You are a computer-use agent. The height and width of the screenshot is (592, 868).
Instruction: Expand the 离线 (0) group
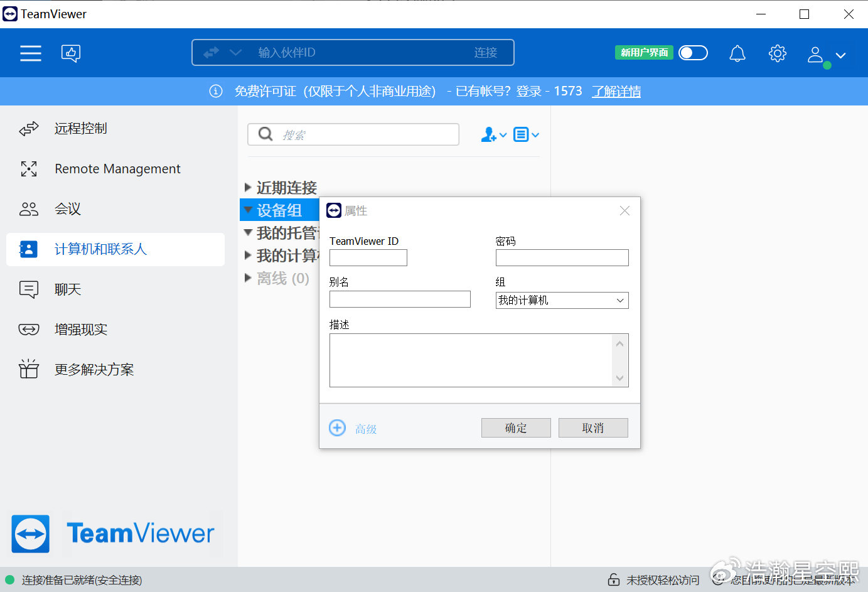[248, 277]
